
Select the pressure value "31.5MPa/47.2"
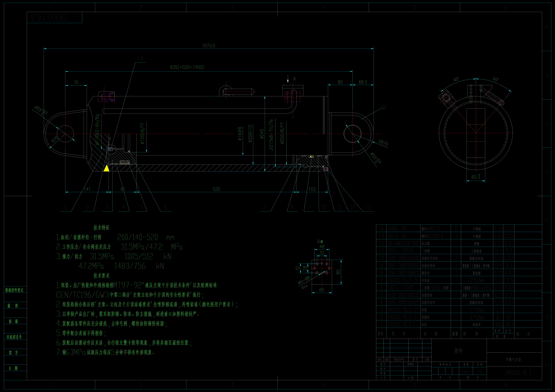coord(142,247)
